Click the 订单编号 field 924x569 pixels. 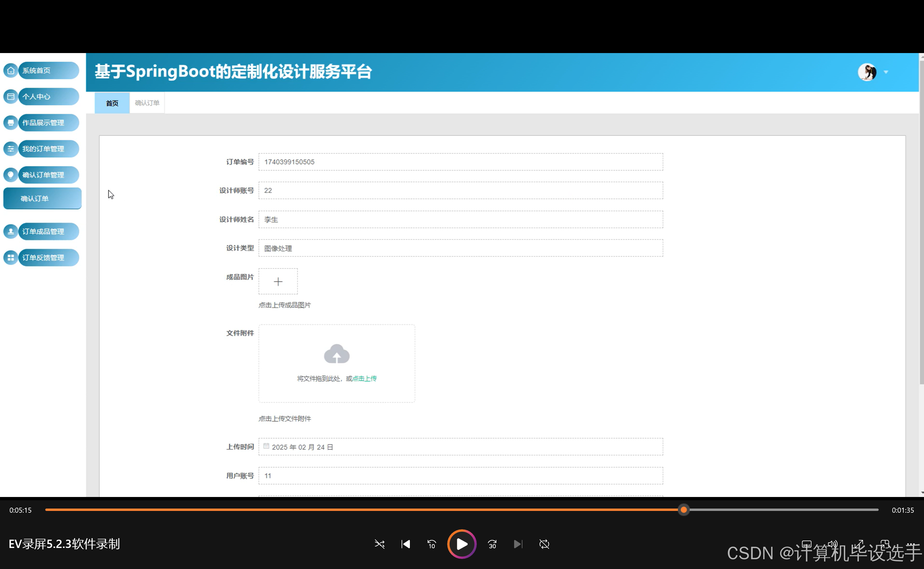[x=461, y=162]
